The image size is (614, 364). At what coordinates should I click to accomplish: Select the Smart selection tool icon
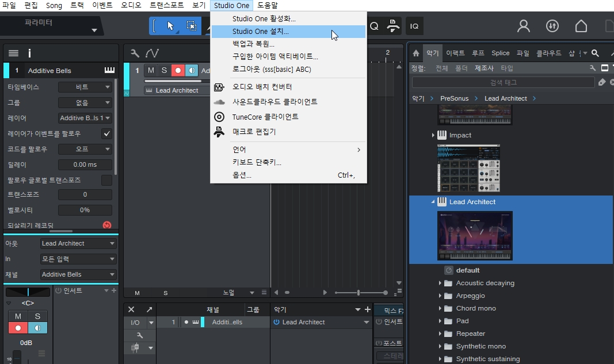coord(192,26)
